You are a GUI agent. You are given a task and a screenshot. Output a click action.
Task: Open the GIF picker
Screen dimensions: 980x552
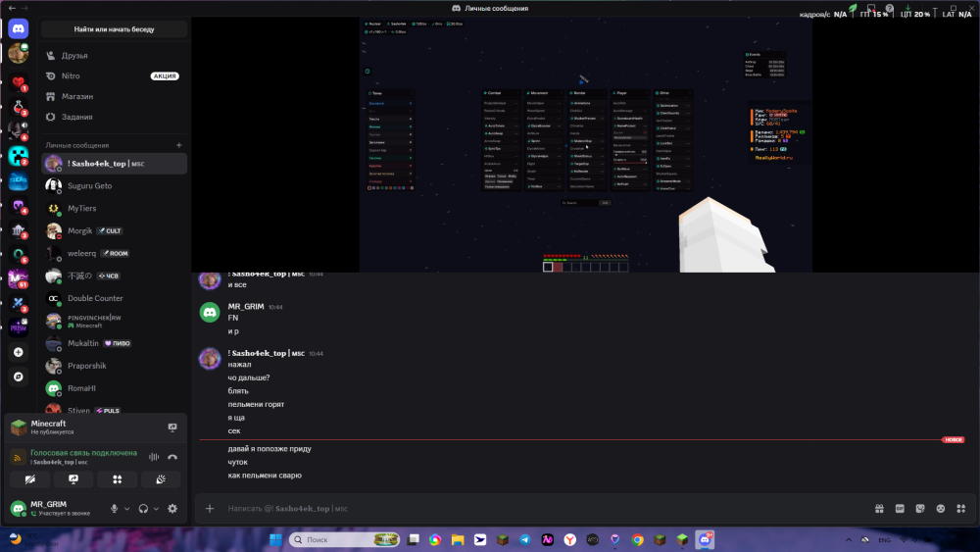900,509
